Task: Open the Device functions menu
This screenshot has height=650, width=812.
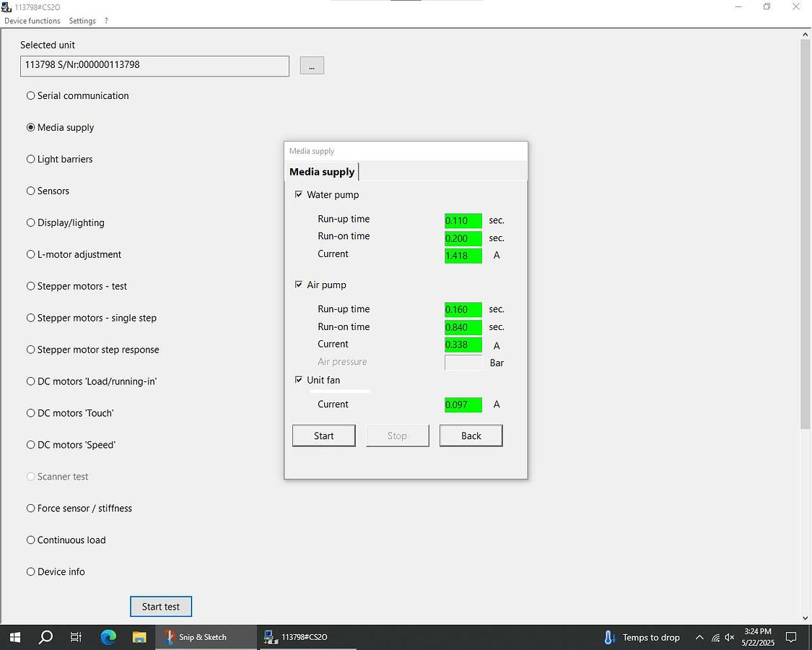Action: coord(32,21)
